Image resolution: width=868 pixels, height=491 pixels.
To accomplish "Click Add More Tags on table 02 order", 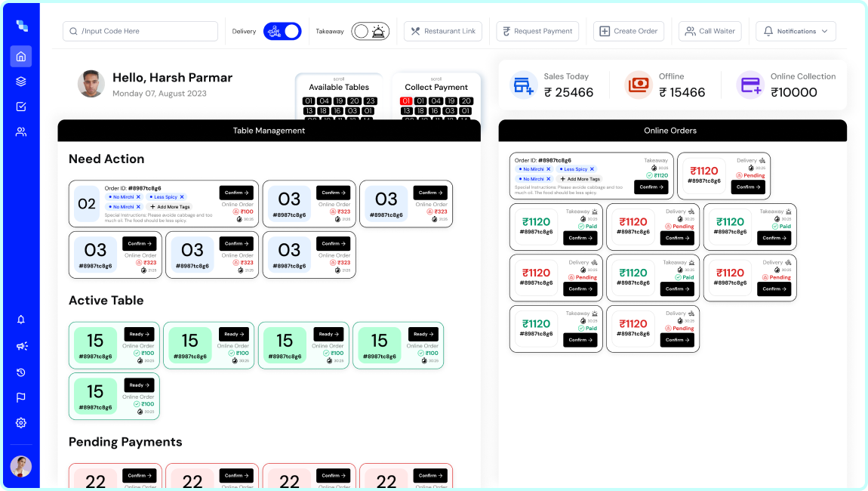I will click(170, 207).
